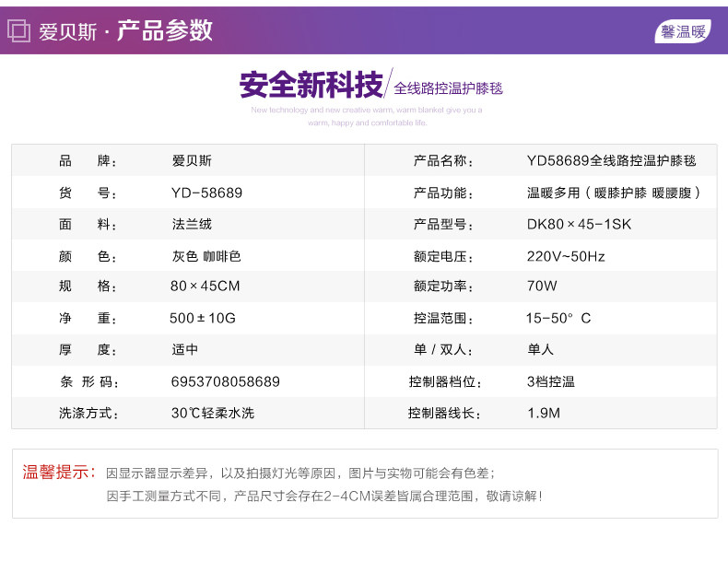Click model value DK80×45-1SK
Image resolution: width=728 pixels, height=561 pixels.
579,225
